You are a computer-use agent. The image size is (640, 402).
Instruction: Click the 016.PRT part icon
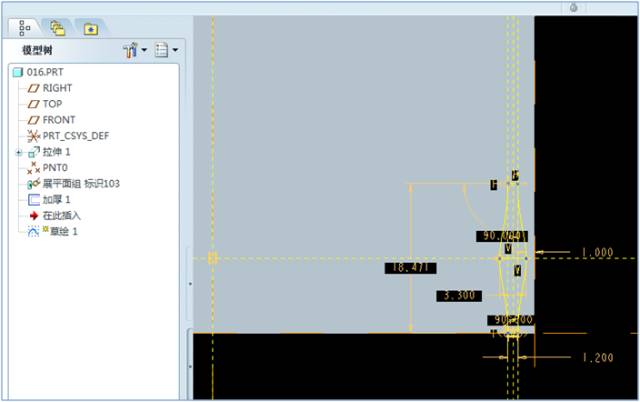[x=18, y=73]
